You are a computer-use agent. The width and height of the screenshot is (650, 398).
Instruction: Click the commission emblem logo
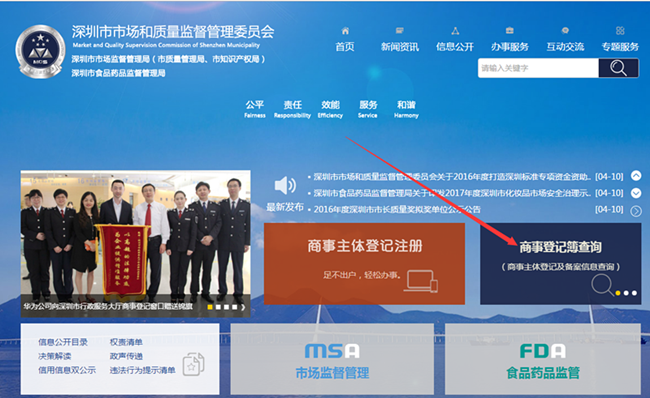(x=40, y=52)
